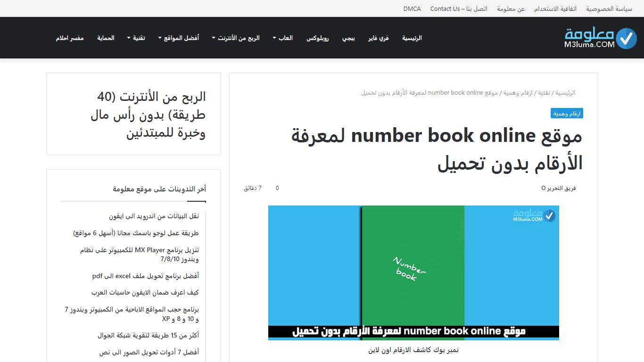Open أفضل برنامج تحويل ملف excel الى pdf post

pos(146,276)
